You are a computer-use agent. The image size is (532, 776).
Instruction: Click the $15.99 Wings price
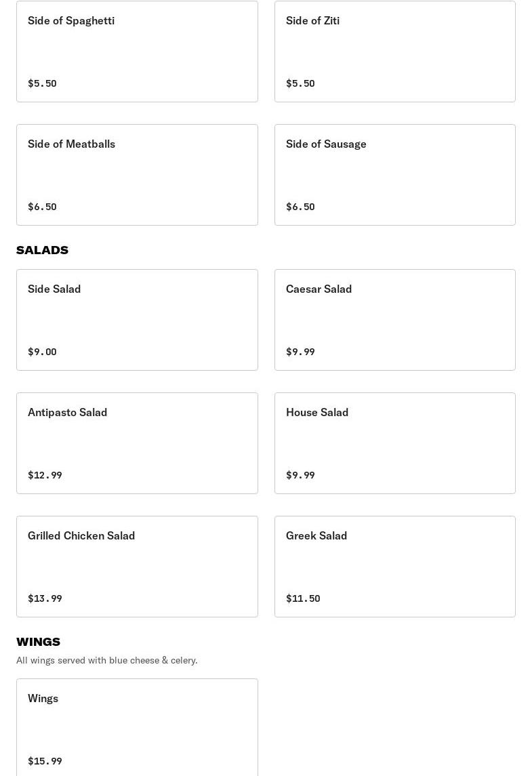45,761
